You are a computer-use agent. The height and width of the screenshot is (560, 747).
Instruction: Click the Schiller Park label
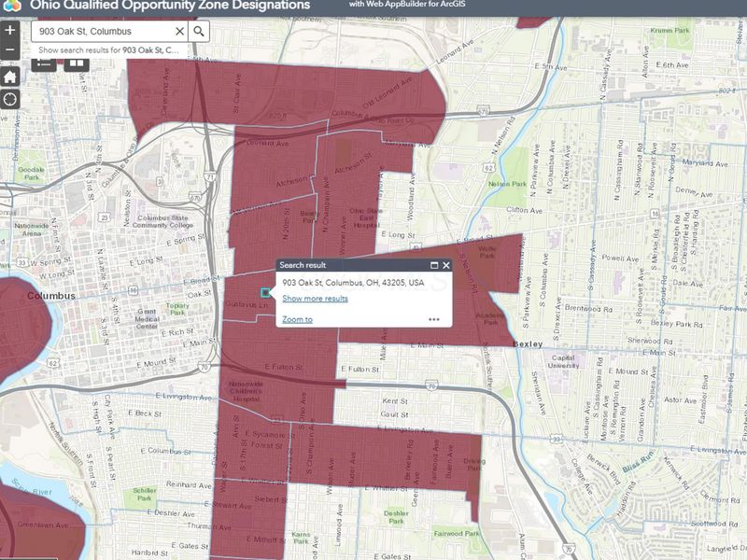(x=145, y=494)
